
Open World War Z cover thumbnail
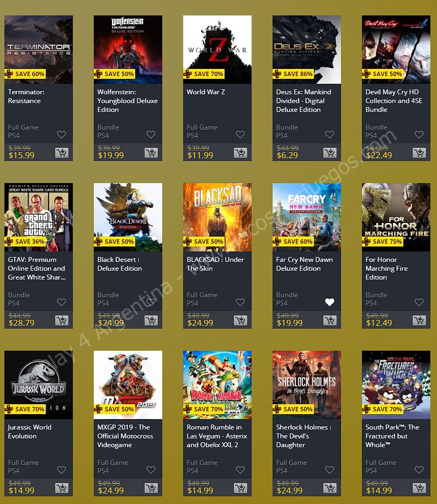point(217,50)
